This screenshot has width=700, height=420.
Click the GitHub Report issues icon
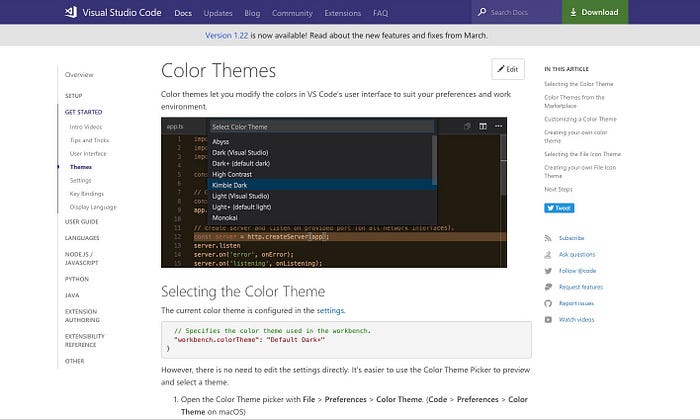pos(548,304)
